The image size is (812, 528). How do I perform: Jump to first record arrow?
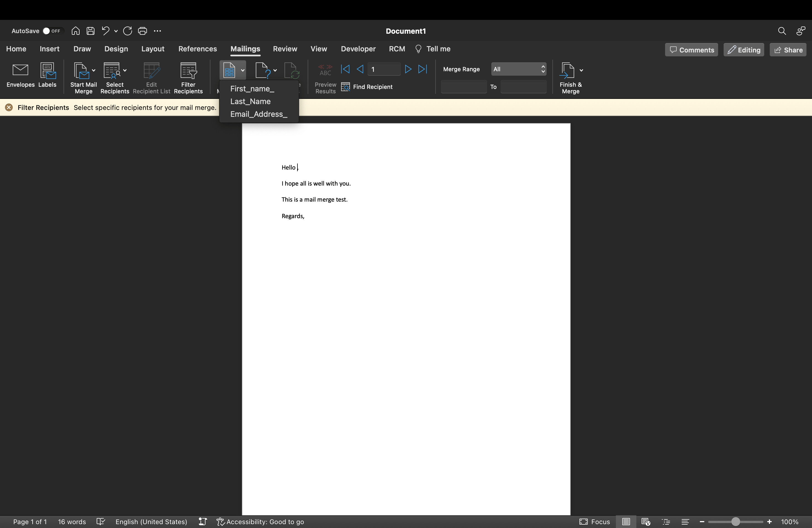(x=345, y=69)
